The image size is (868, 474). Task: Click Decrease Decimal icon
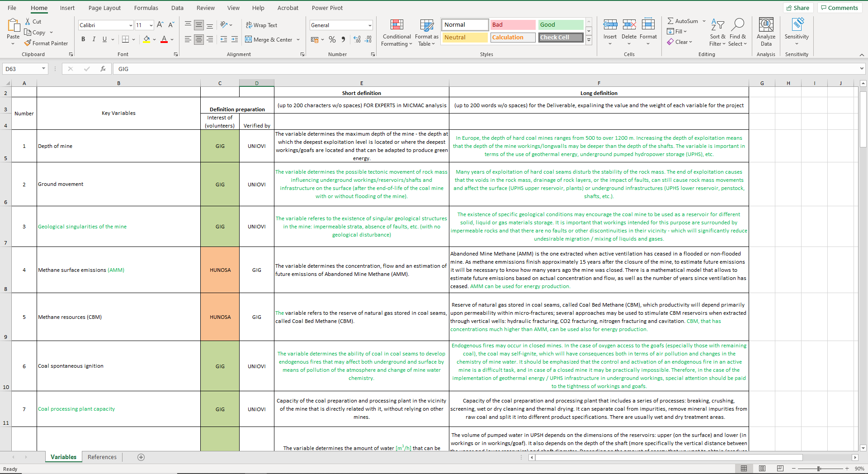tap(368, 39)
